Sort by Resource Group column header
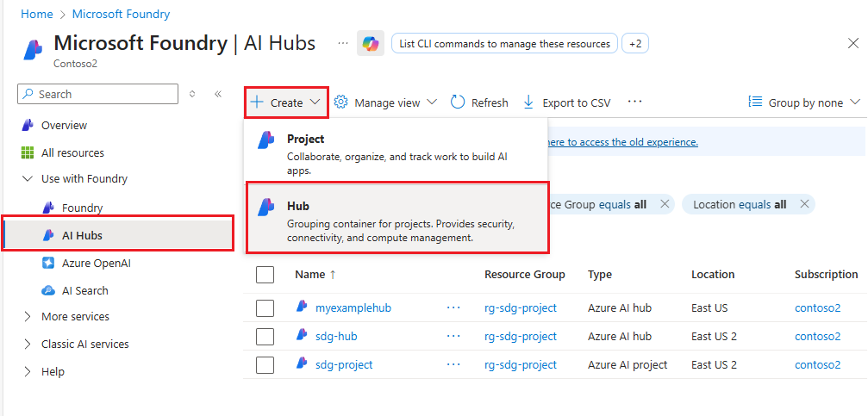The height and width of the screenshot is (416, 868). [x=525, y=275]
